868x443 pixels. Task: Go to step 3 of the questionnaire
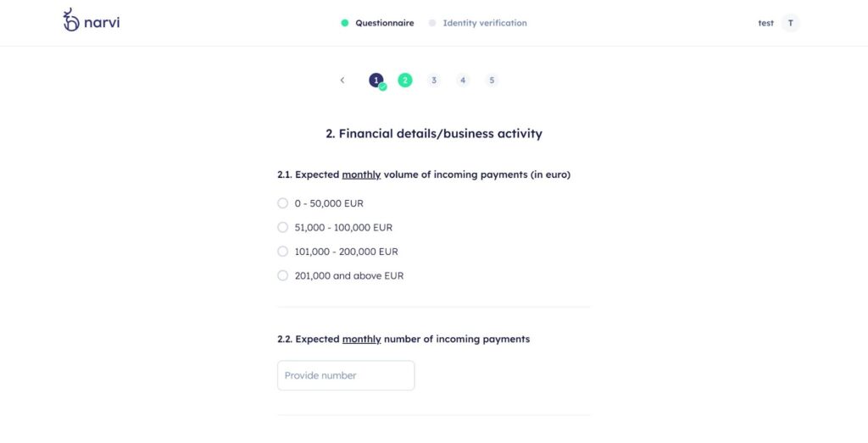434,80
